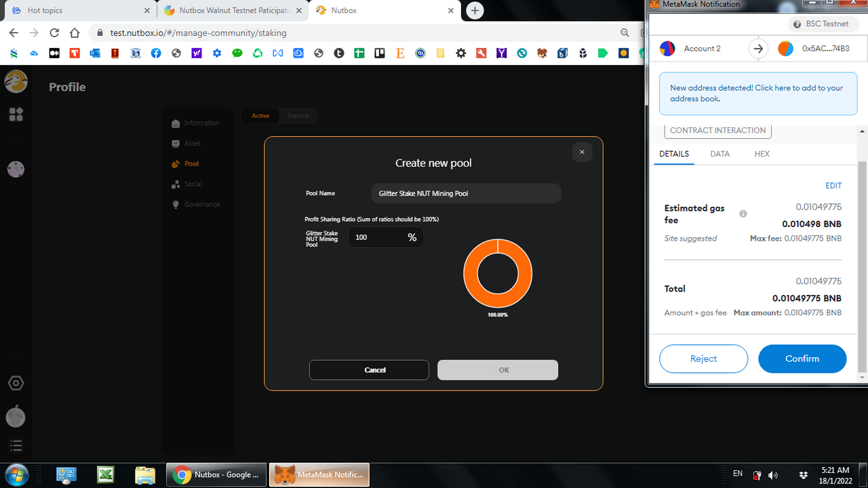Confirm the MetaMask transaction

coord(802,359)
